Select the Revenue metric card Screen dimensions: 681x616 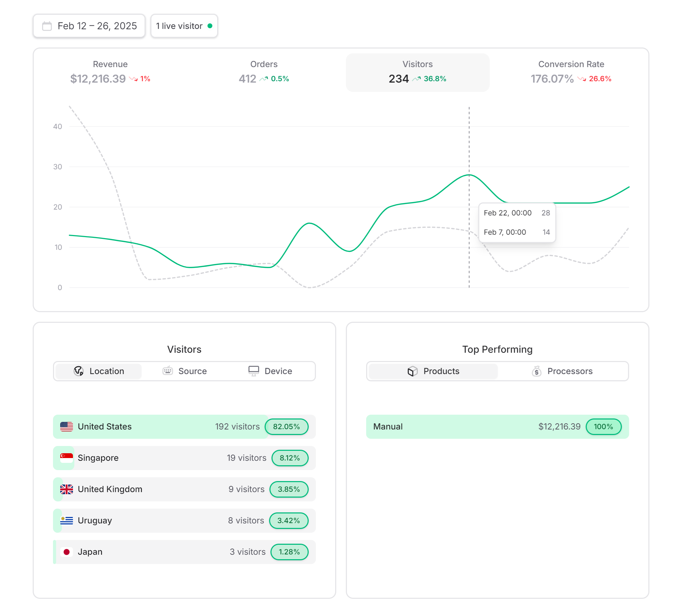(x=110, y=73)
